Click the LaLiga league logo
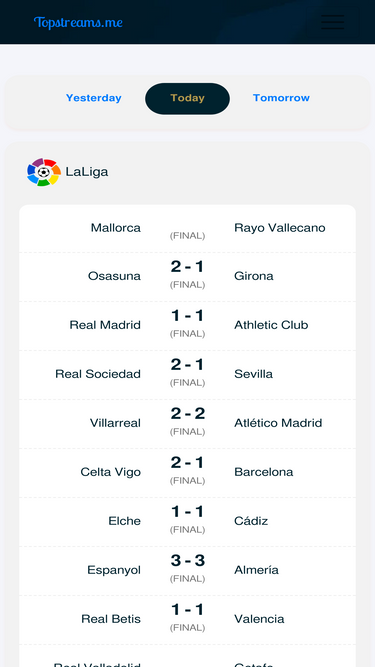The height and width of the screenshot is (667, 375). click(x=44, y=172)
